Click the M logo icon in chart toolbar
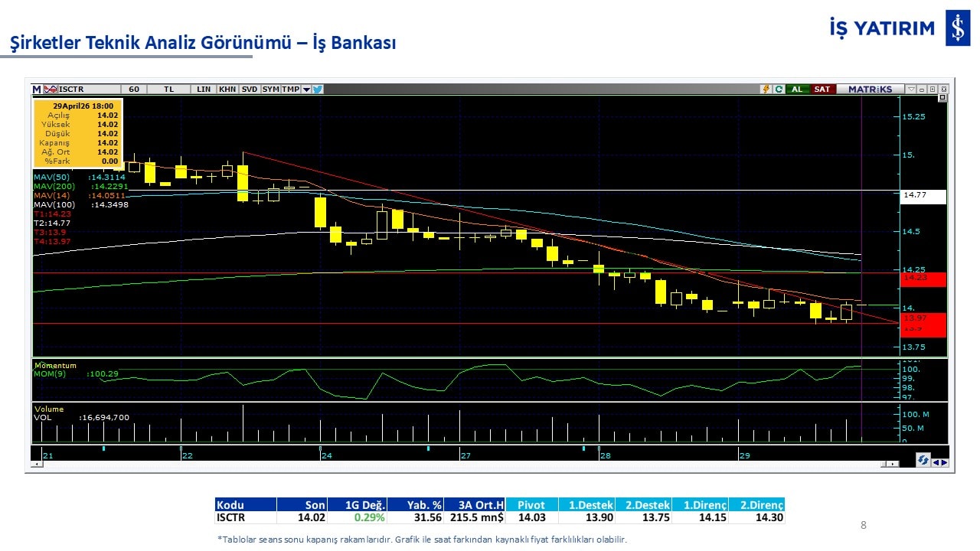Image resolution: width=980 pixels, height=551 pixels. click(37, 89)
